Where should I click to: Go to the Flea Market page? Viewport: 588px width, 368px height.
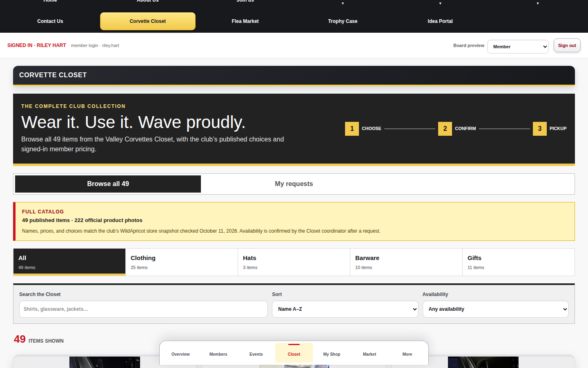pyautogui.click(x=245, y=21)
